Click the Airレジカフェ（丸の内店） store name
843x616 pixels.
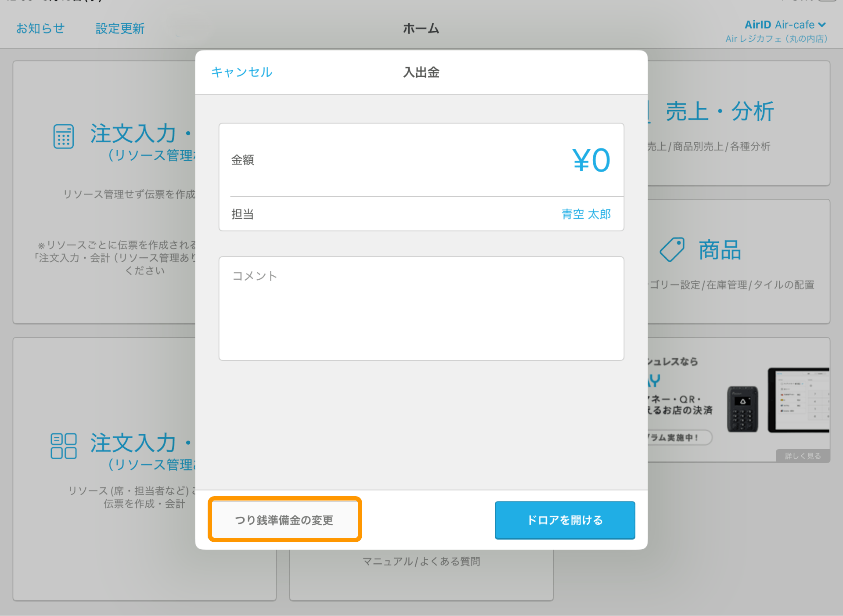[776, 39]
